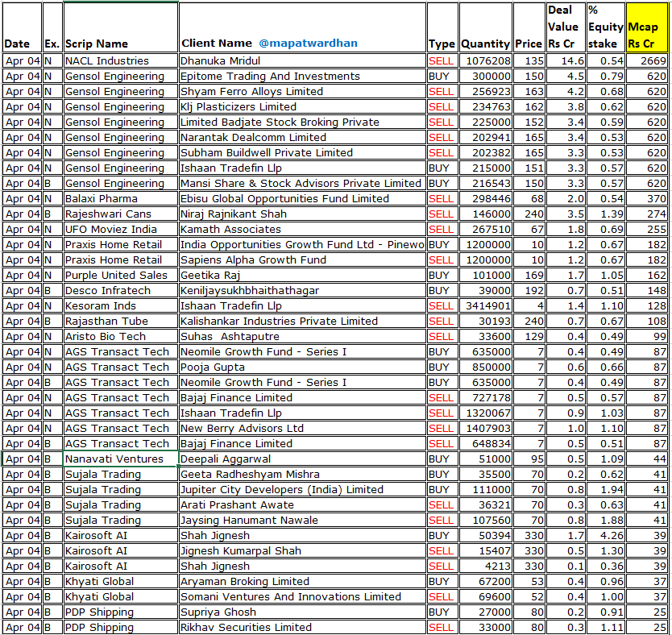Viewport: 672px width, 635px height.
Task: Click Klj Plasticizers Limited cell
Action: [x=302, y=106]
